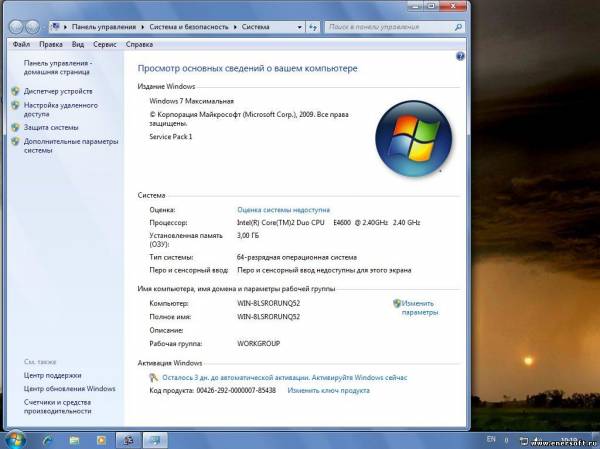Click the Back navigation arrow button
Screen dimensions: 600x449
click(x=16, y=27)
